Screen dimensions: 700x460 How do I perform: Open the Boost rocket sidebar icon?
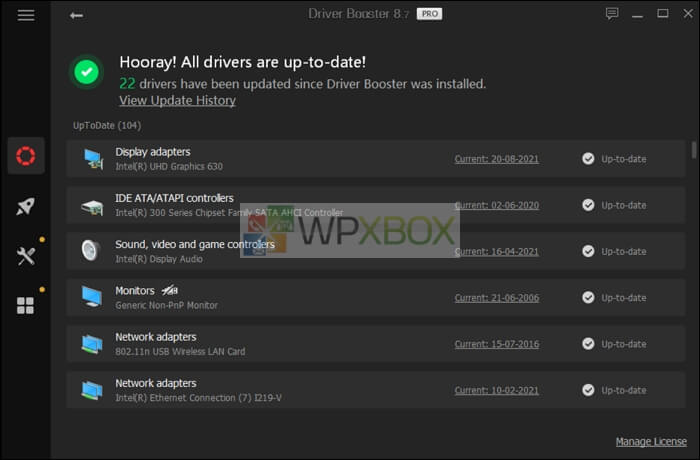26,206
